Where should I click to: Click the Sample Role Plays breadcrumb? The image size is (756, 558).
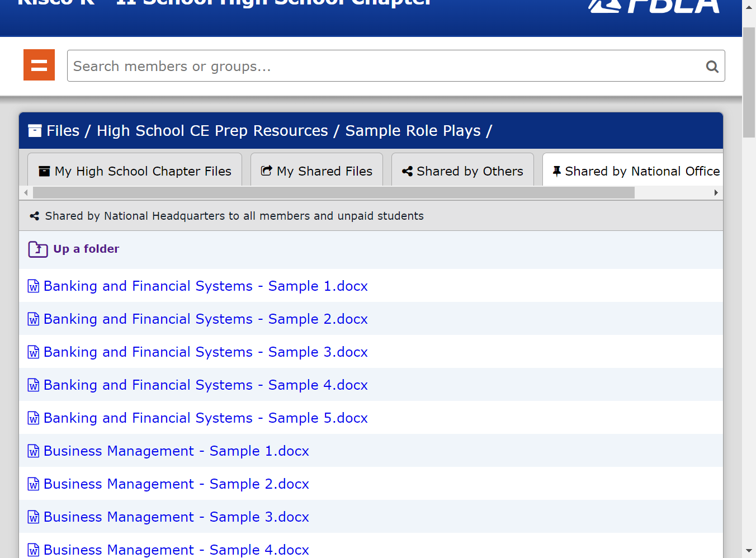[x=413, y=131]
